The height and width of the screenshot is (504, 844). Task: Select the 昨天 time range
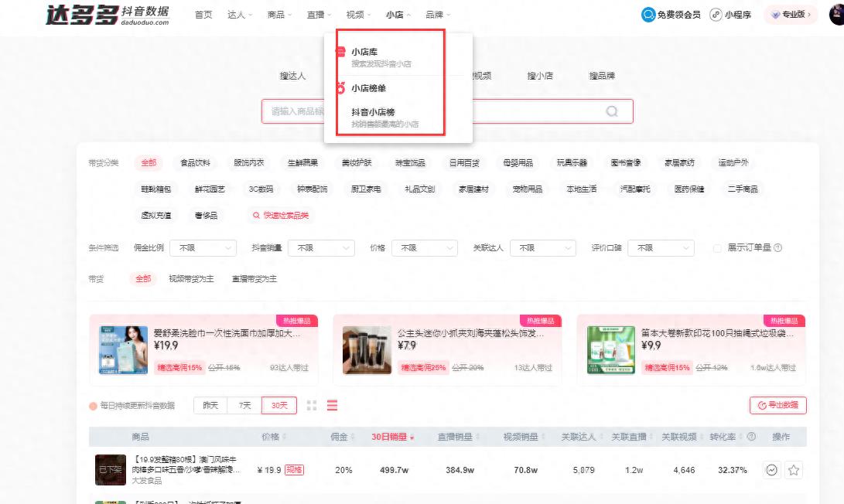tap(210, 405)
